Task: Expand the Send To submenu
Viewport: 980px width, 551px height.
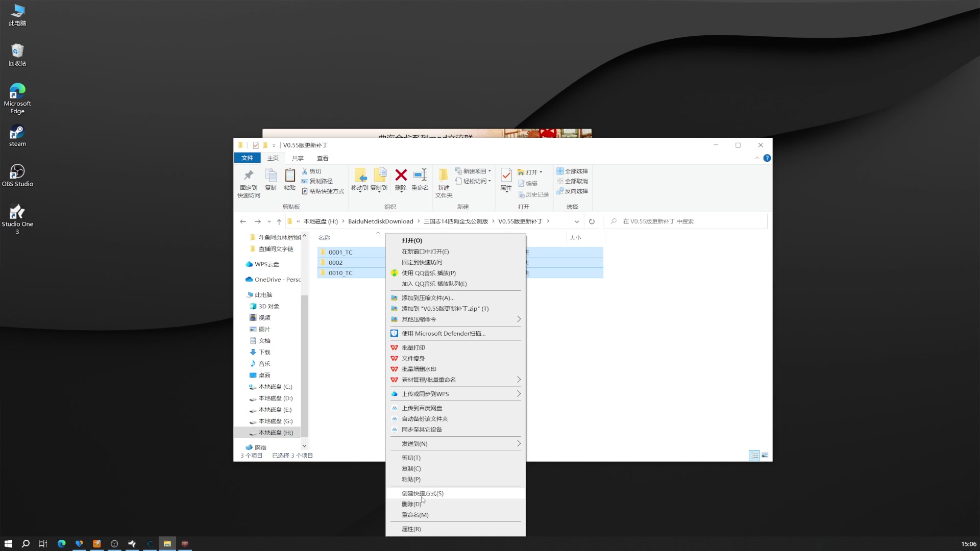Action: click(455, 444)
